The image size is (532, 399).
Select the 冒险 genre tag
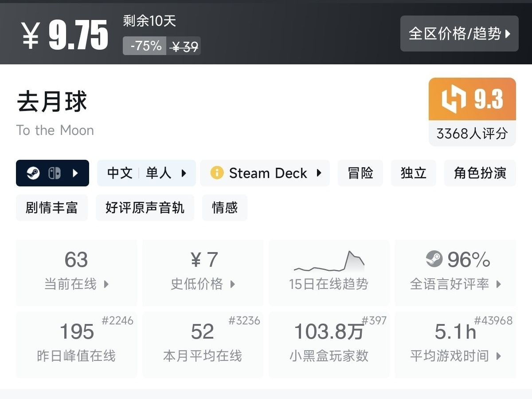pos(360,173)
